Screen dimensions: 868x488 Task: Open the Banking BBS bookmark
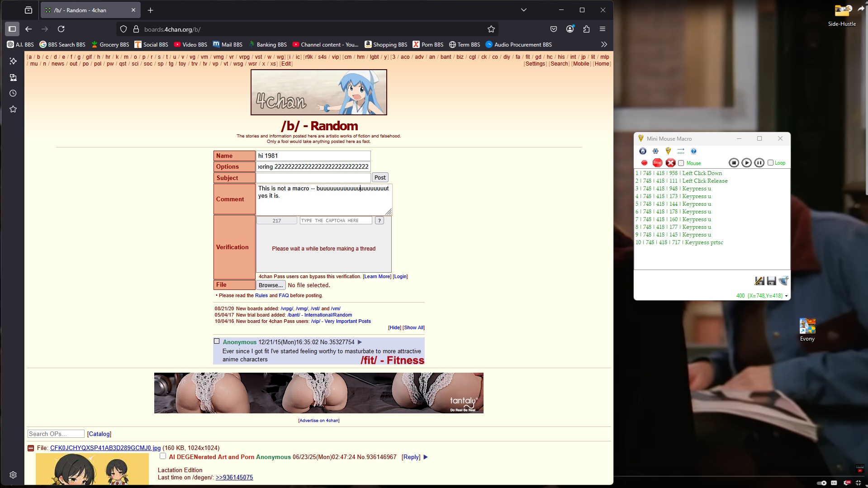point(267,44)
